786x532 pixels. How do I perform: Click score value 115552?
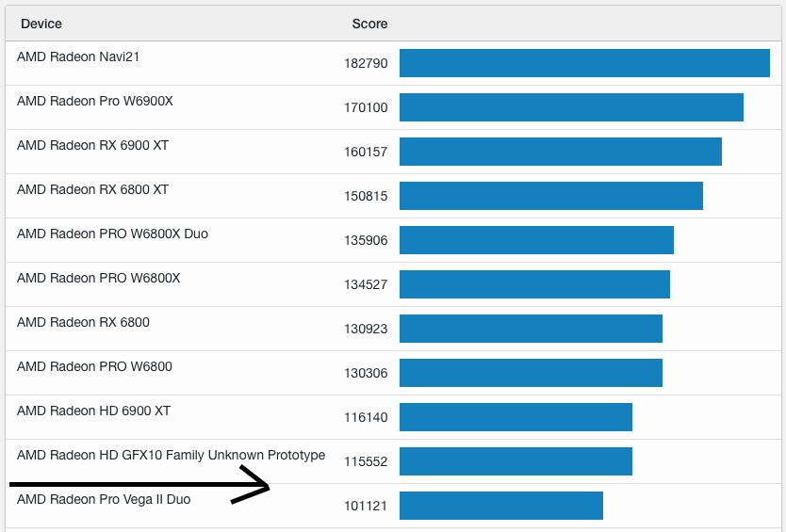366,461
